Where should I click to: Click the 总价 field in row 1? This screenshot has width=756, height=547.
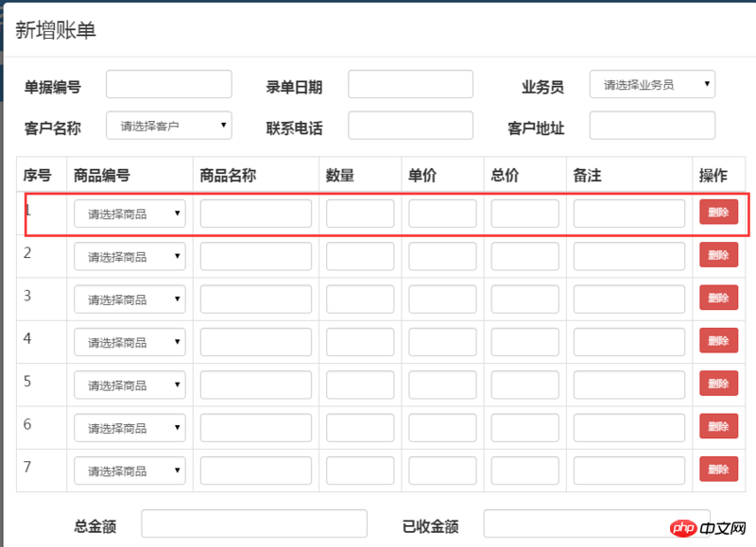524,214
